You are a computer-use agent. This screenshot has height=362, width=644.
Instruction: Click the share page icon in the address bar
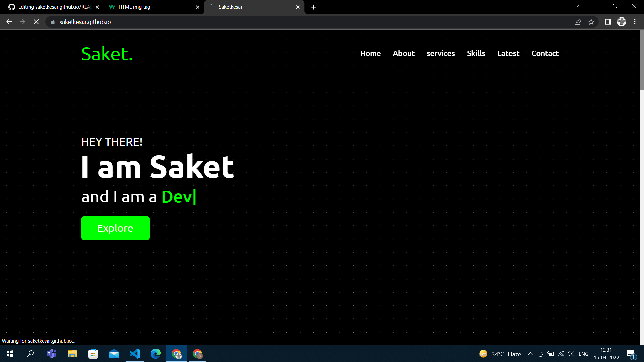coord(578,22)
